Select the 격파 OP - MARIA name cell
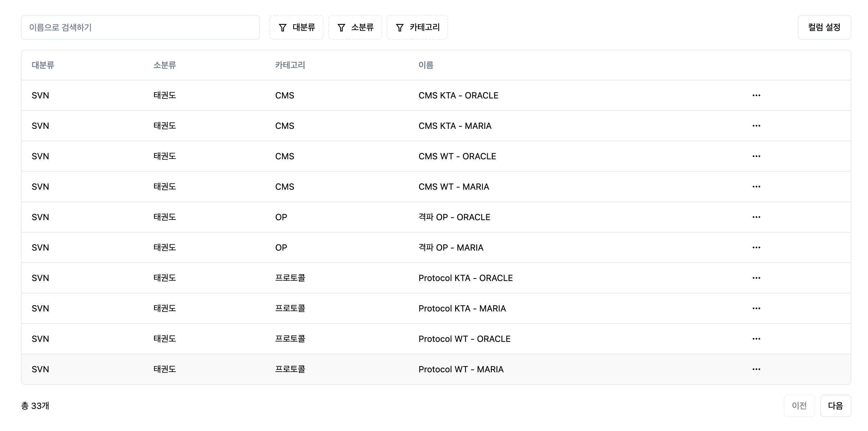This screenshot has height=431, width=868. click(451, 247)
